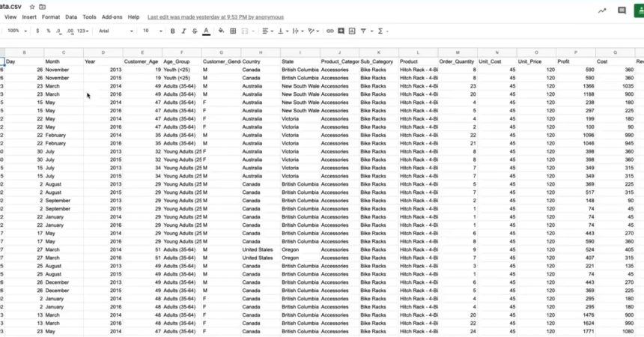
Task: Open the Data menu
Action: click(x=71, y=16)
